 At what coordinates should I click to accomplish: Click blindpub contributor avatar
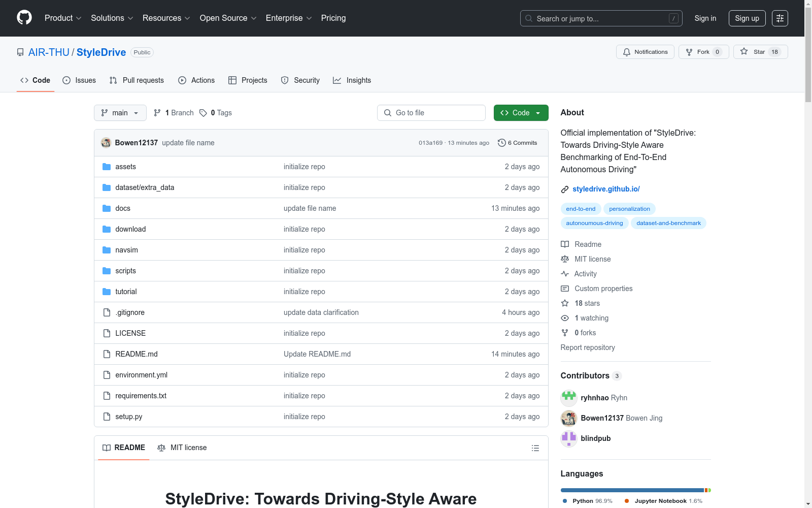[569, 438]
